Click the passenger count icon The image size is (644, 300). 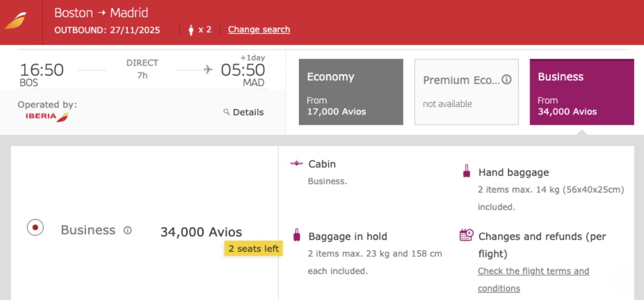(191, 30)
